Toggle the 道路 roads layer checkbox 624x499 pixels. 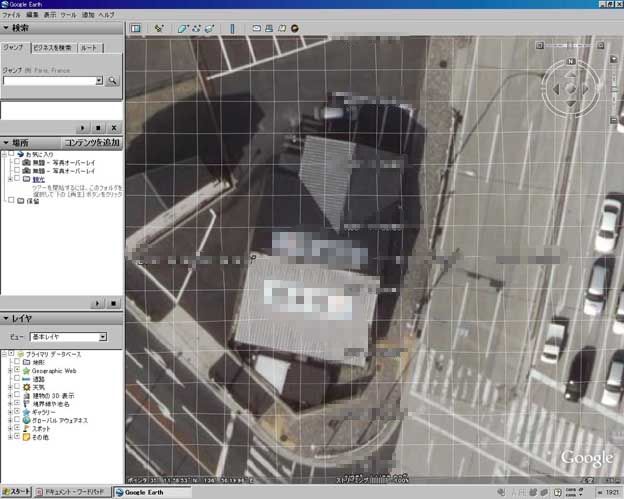click(x=17, y=378)
